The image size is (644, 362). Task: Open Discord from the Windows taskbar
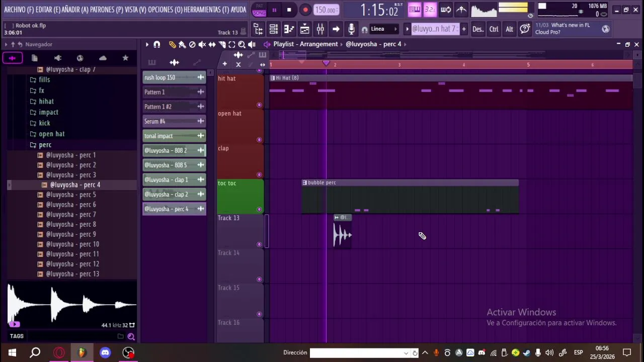[x=105, y=352]
